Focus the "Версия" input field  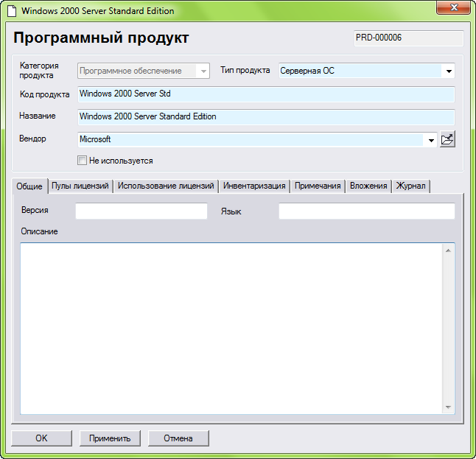click(x=141, y=211)
